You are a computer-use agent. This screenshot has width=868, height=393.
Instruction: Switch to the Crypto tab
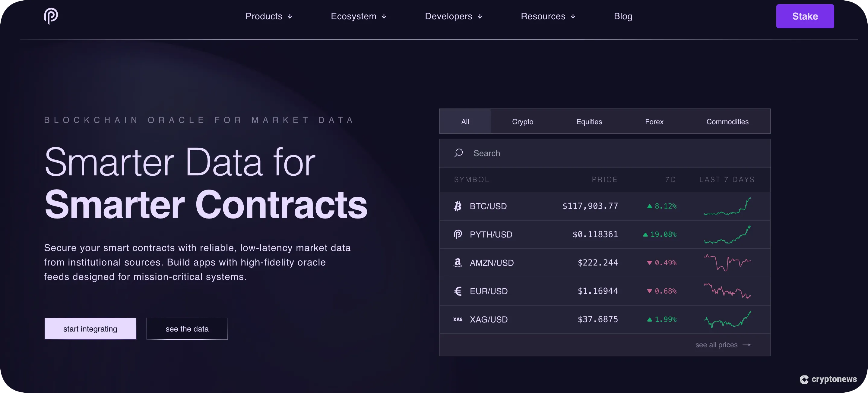pos(522,121)
